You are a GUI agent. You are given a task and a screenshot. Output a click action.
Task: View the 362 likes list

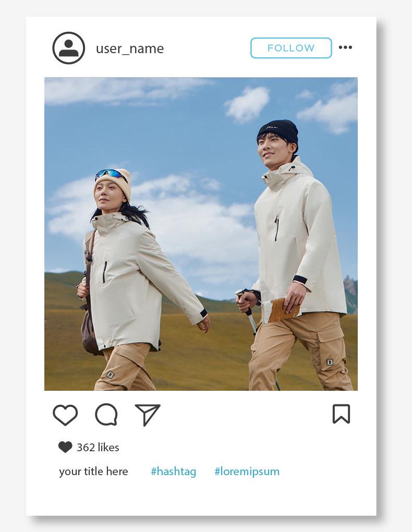pos(98,447)
